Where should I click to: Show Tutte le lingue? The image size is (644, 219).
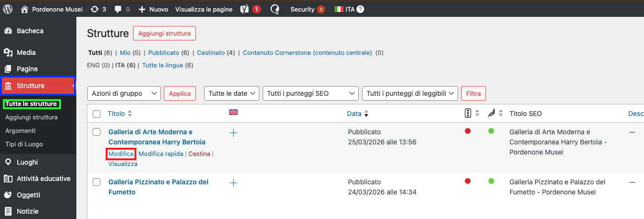[162, 65]
